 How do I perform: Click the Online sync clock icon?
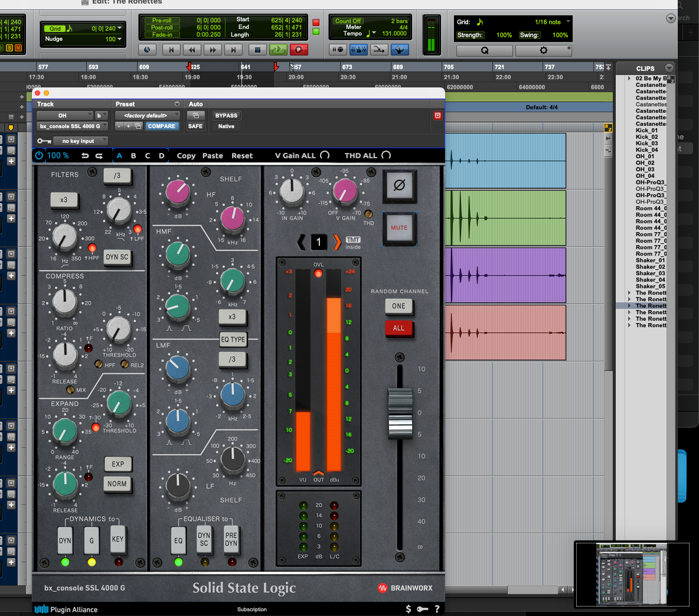(147, 50)
